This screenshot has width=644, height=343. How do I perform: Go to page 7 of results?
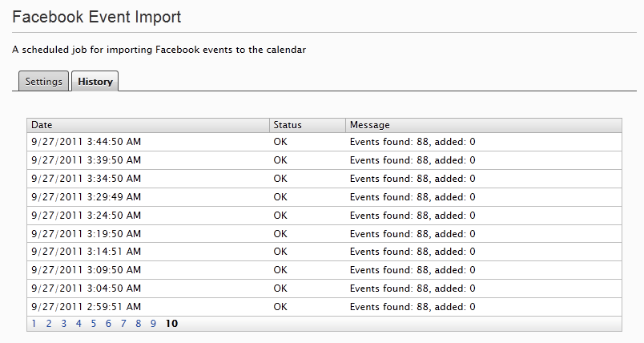(123, 324)
